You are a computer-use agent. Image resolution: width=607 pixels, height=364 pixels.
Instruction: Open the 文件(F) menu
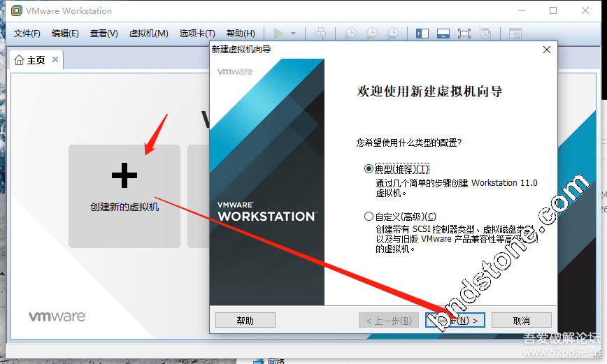pyautogui.click(x=27, y=34)
